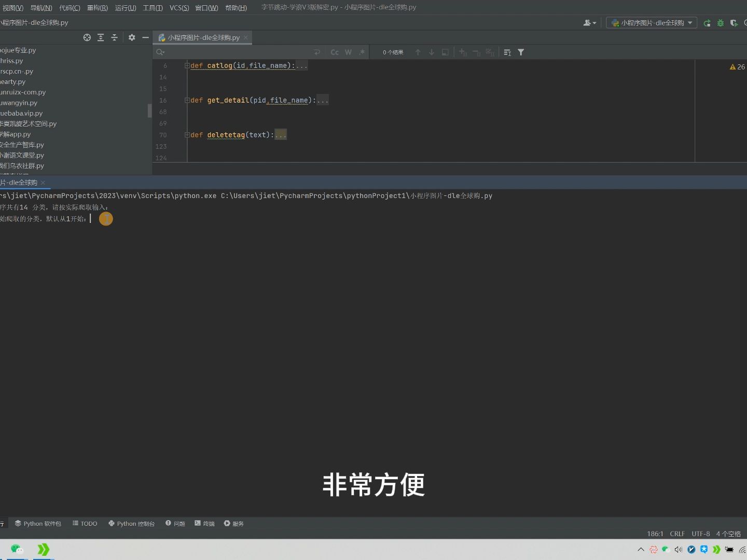Open the user account dropdown icon
The height and width of the screenshot is (560, 747).
pyautogui.click(x=590, y=23)
